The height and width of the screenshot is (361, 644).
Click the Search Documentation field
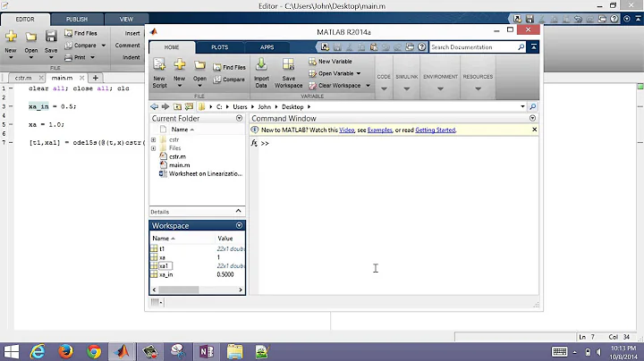tap(471, 47)
